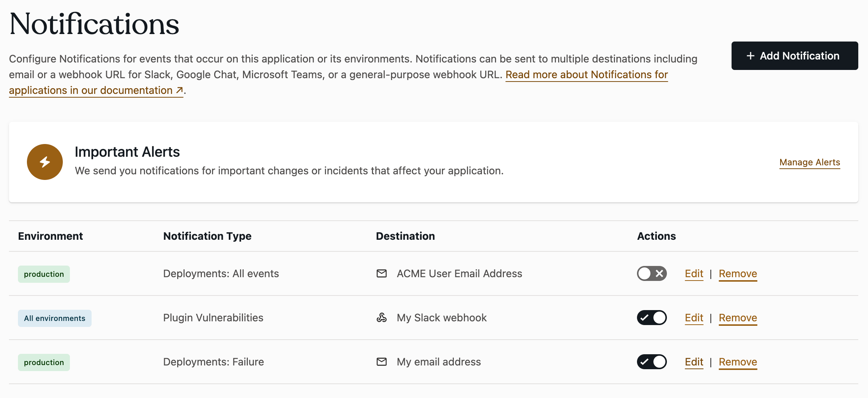The height and width of the screenshot is (398, 868).
Task: Remove the Deployments: Failure notification
Action: (738, 362)
